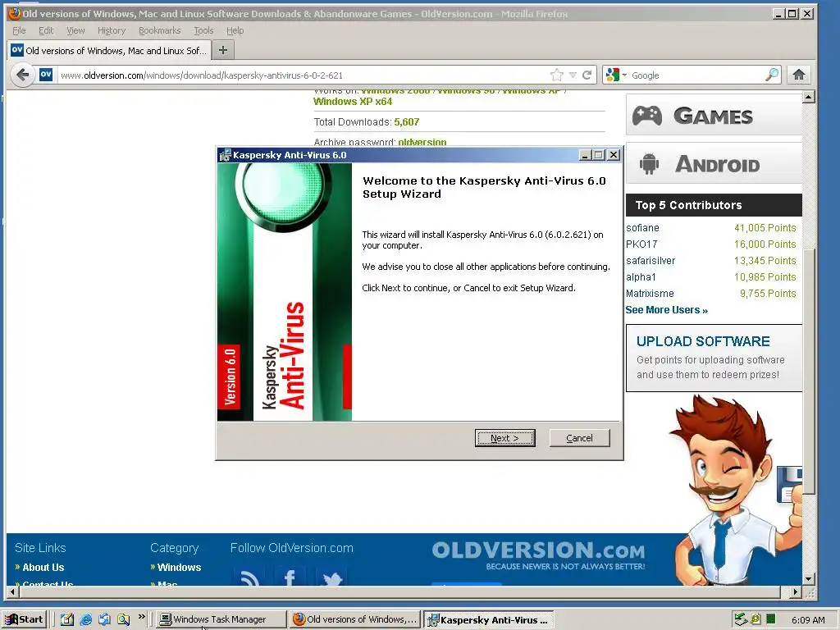Click the green Task Manager CPU tray icon
840x630 pixels.
pos(771,619)
